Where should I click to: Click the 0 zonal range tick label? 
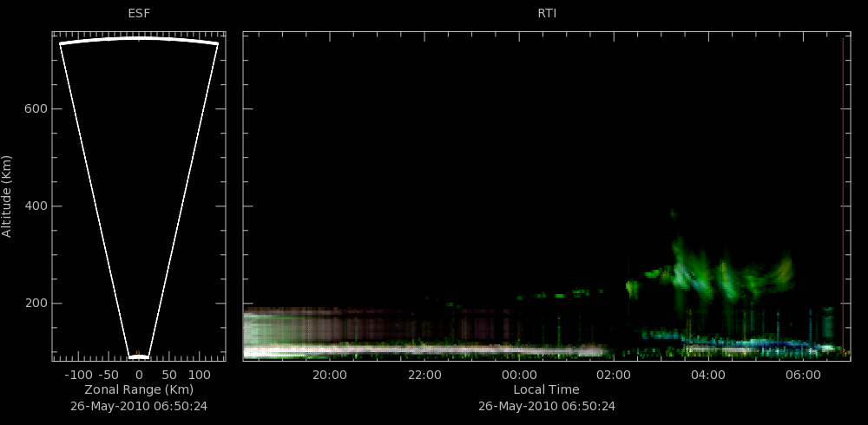(139, 376)
